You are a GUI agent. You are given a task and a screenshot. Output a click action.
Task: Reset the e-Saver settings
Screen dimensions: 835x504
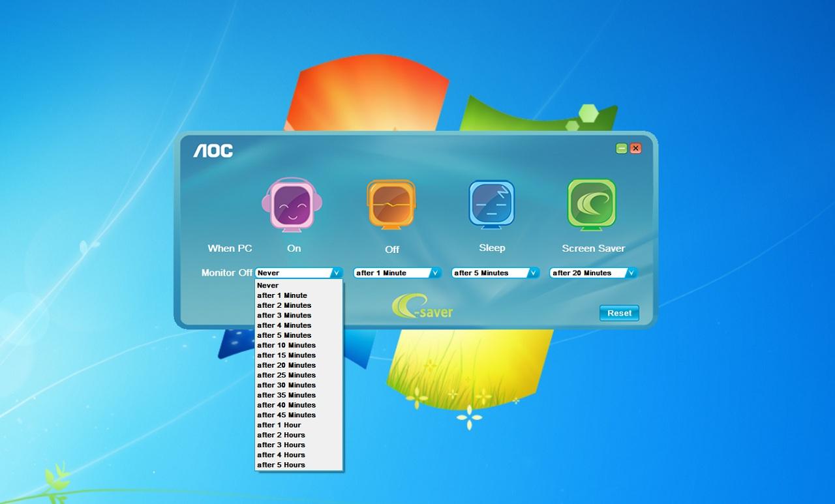619,313
